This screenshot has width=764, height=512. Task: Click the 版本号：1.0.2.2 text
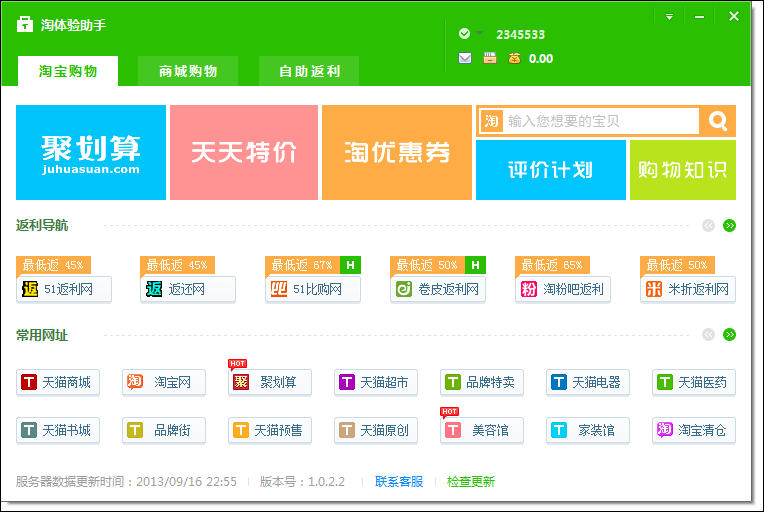point(302,482)
